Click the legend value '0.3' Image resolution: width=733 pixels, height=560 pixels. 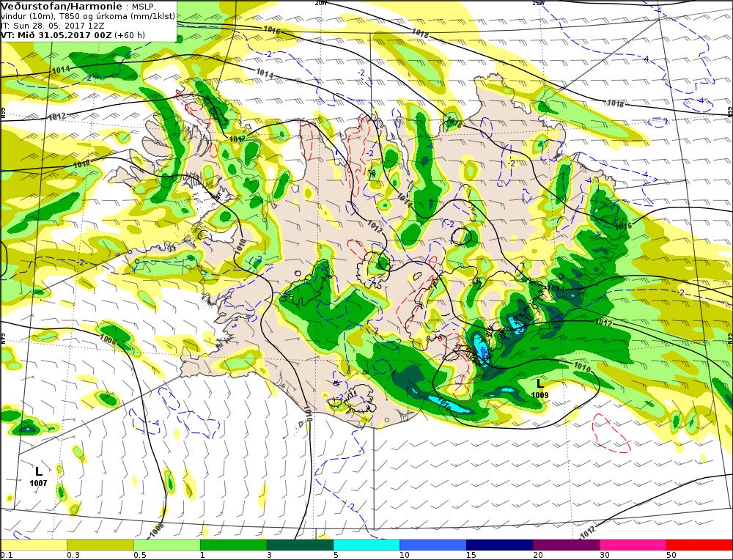pyautogui.click(x=73, y=556)
